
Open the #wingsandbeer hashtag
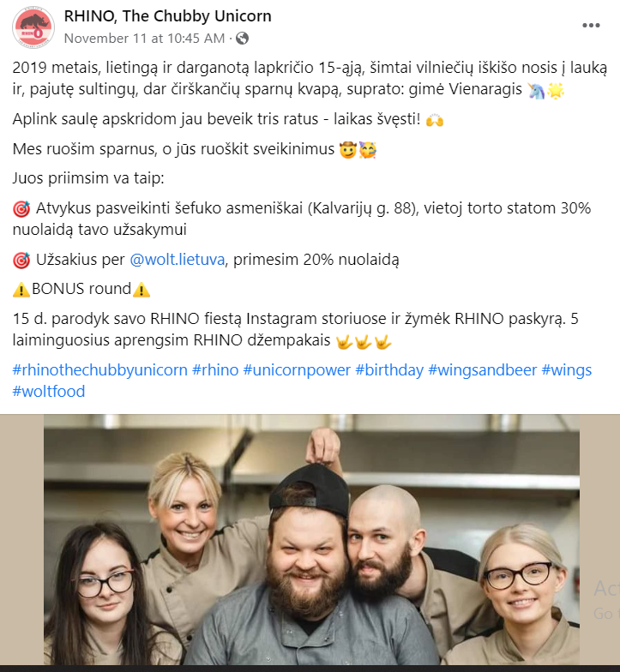tap(482, 370)
